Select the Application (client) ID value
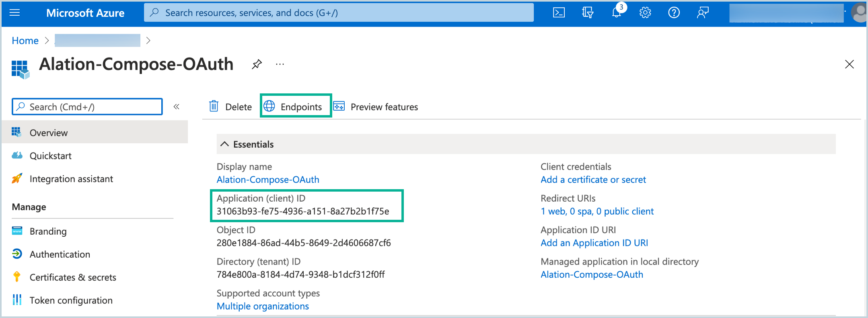 303,211
